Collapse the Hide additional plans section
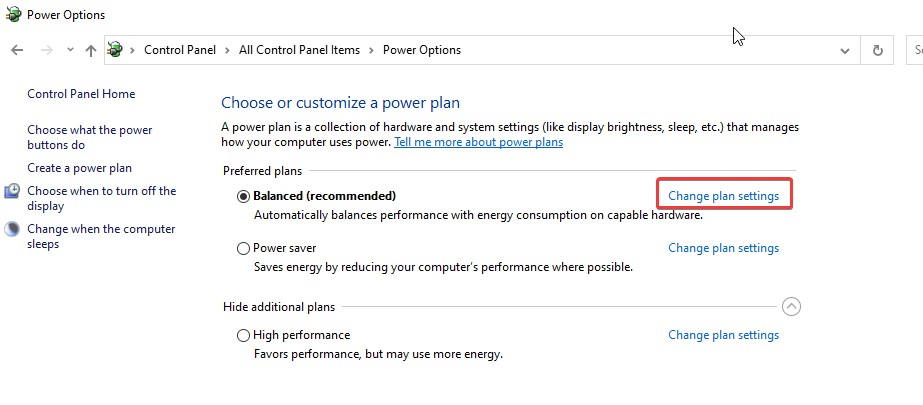This screenshot has width=923, height=405. (x=792, y=307)
